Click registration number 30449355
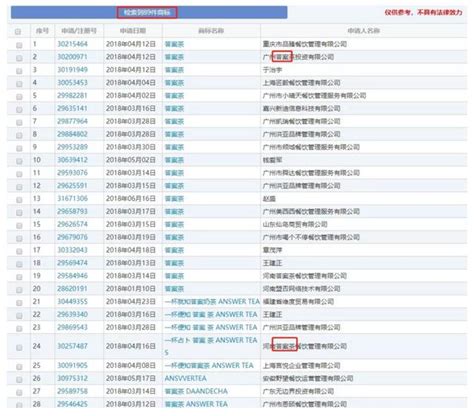 tap(72, 302)
